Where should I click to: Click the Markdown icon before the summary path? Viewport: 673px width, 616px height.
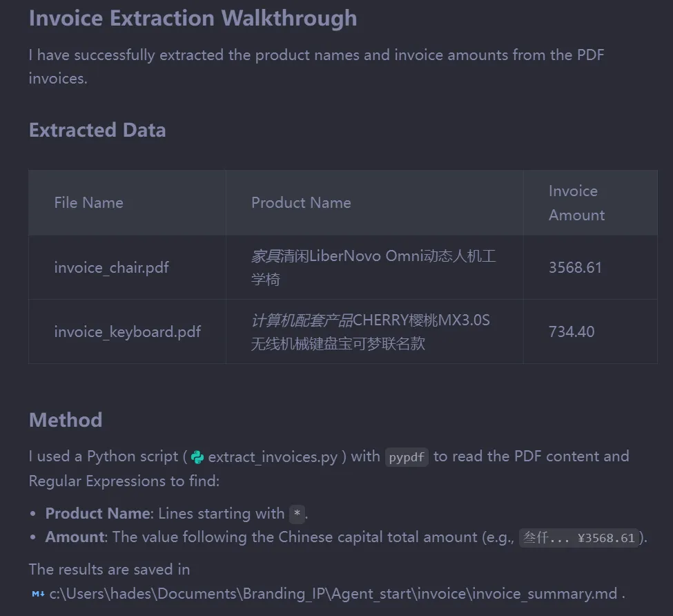point(38,593)
